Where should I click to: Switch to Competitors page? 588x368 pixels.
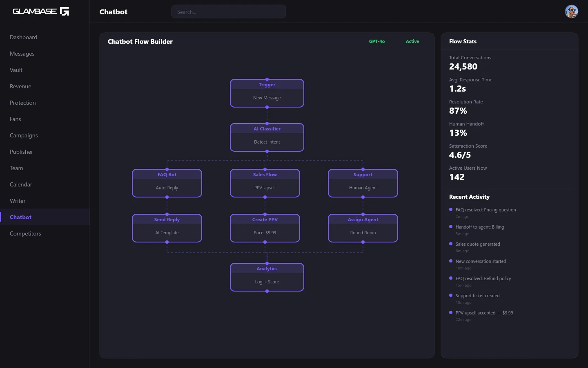click(x=25, y=233)
